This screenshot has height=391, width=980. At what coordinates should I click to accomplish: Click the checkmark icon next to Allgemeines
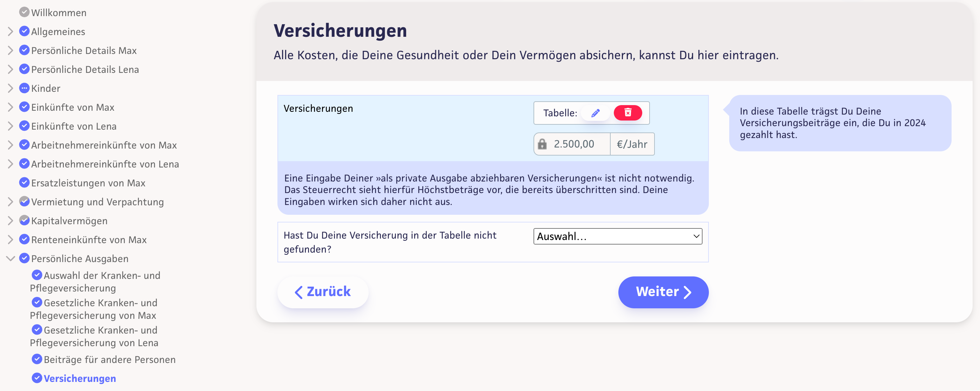24,31
